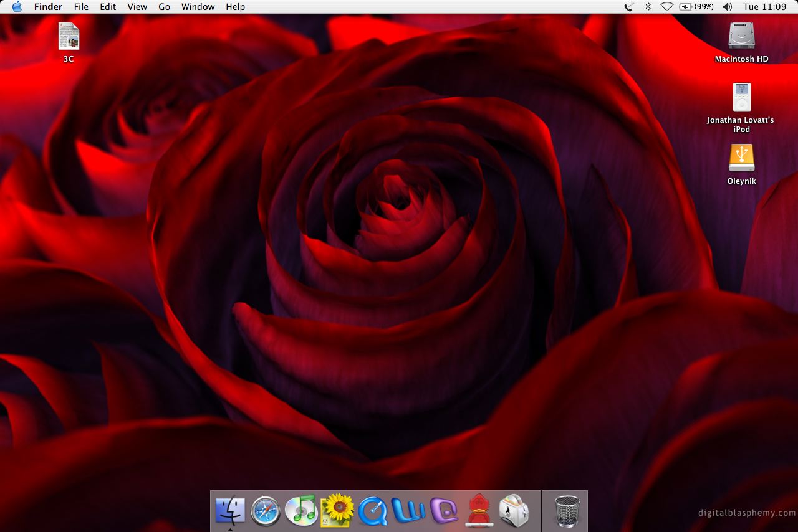
Task: Open the Trash in the dock
Action: point(567,511)
